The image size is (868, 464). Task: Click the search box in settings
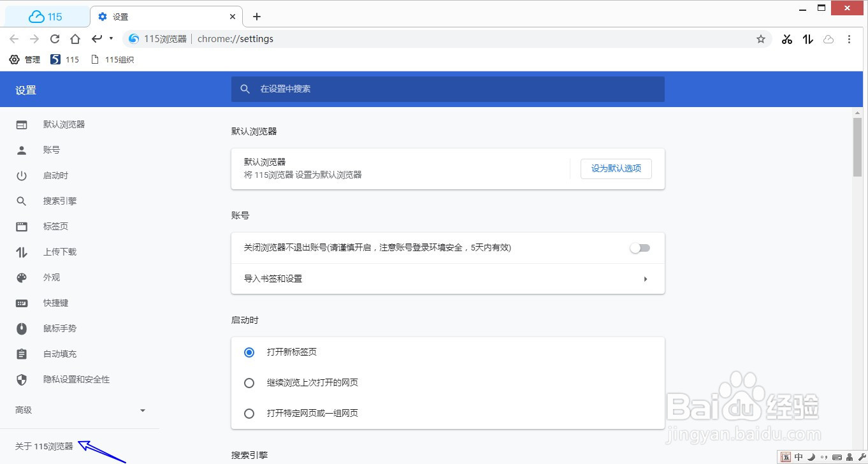(x=447, y=89)
